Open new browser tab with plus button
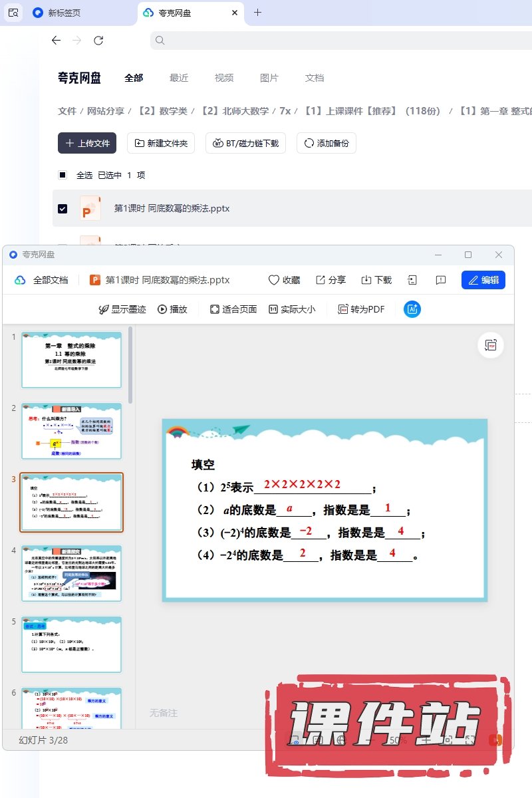This screenshot has width=532, height=798. [258, 12]
